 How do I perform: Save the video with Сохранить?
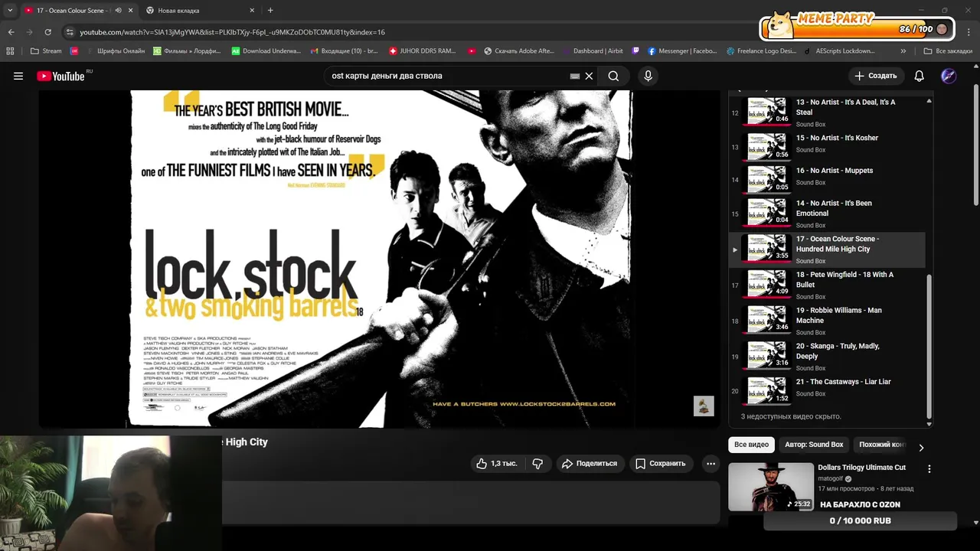point(660,463)
